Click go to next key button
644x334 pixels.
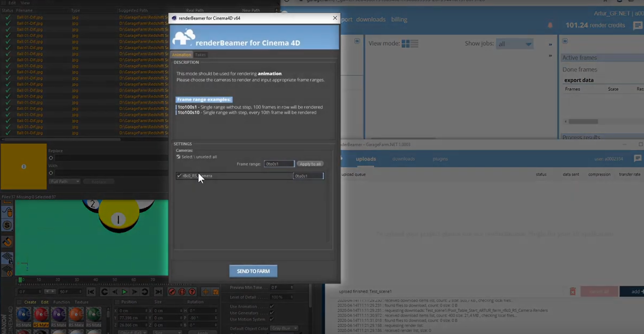(144, 292)
